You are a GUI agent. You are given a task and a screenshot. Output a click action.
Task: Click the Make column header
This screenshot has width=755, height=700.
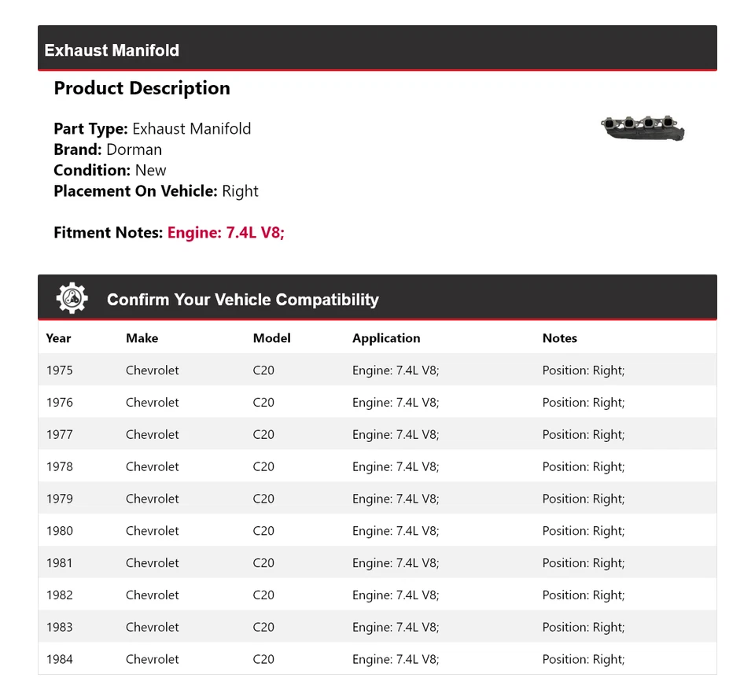(142, 338)
